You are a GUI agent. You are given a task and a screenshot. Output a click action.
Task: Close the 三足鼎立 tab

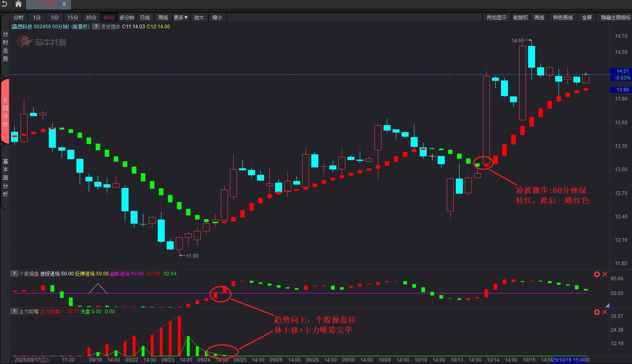click(64, 5)
